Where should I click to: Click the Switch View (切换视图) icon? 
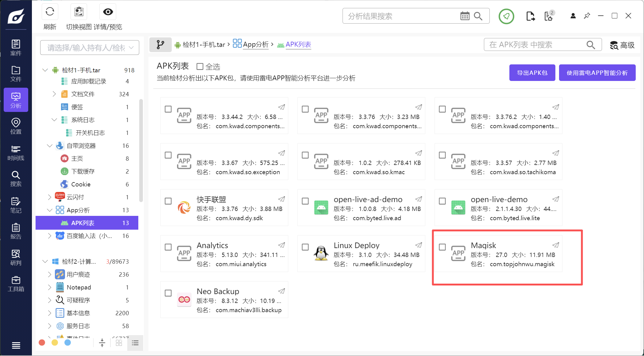[79, 12]
